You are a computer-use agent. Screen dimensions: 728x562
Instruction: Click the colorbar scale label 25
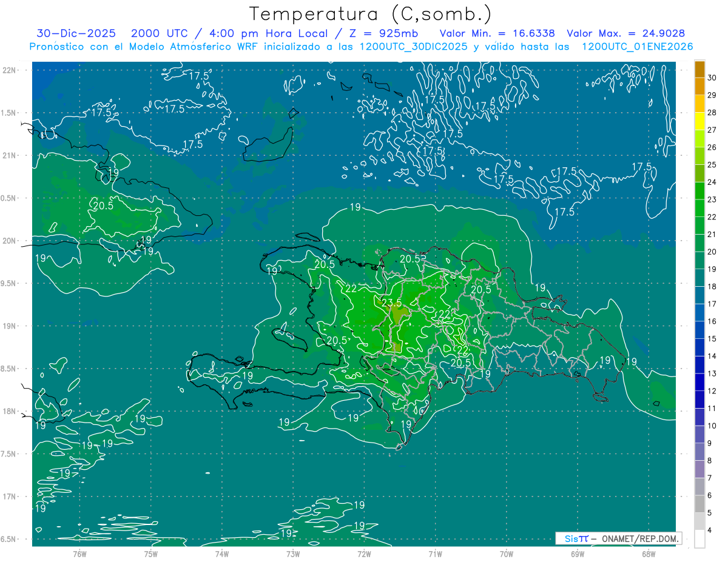(x=712, y=164)
